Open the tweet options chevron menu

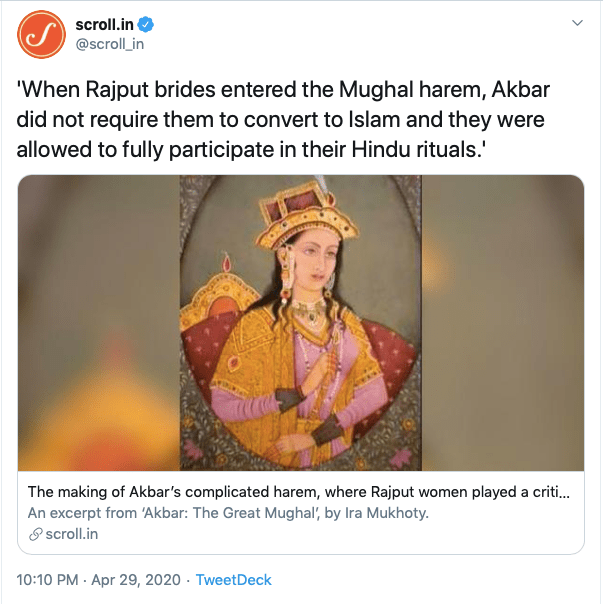pyautogui.click(x=576, y=23)
